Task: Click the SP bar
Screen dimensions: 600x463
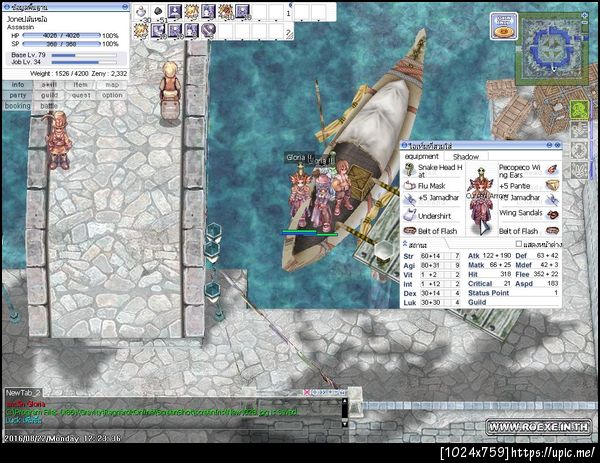Action: click(62, 44)
